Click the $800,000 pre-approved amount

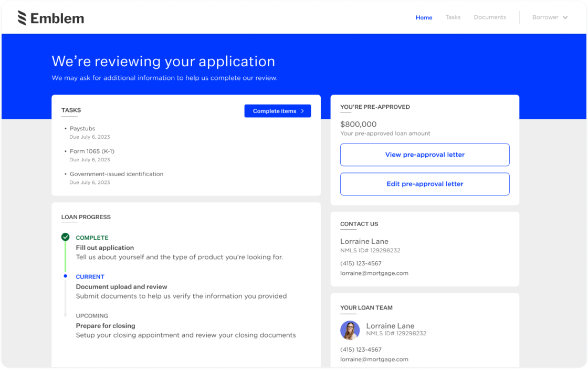point(358,124)
